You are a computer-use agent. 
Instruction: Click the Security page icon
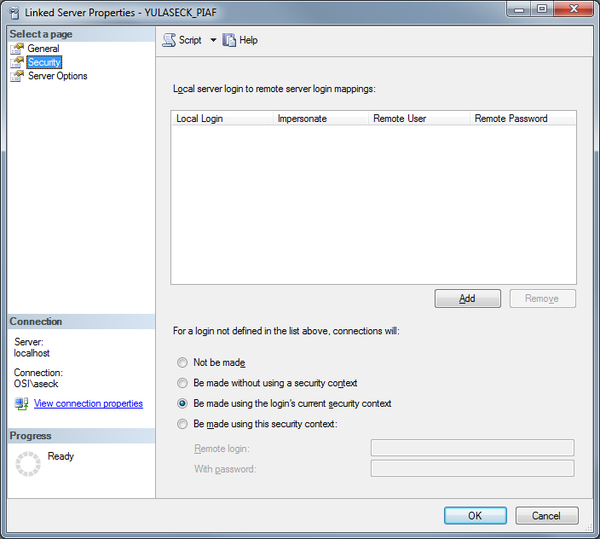[17, 62]
